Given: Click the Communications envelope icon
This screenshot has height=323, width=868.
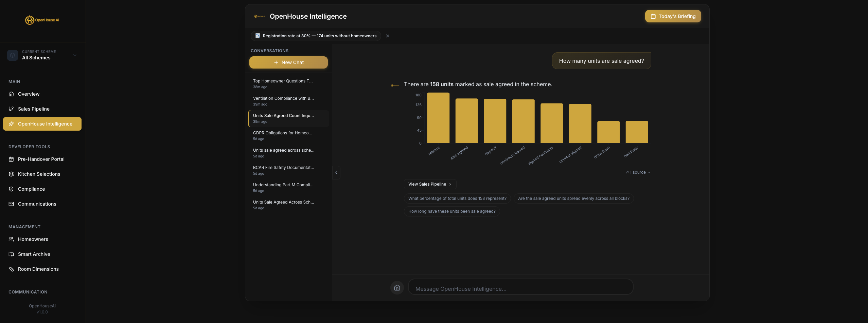Looking at the screenshot, I should pos(11,204).
